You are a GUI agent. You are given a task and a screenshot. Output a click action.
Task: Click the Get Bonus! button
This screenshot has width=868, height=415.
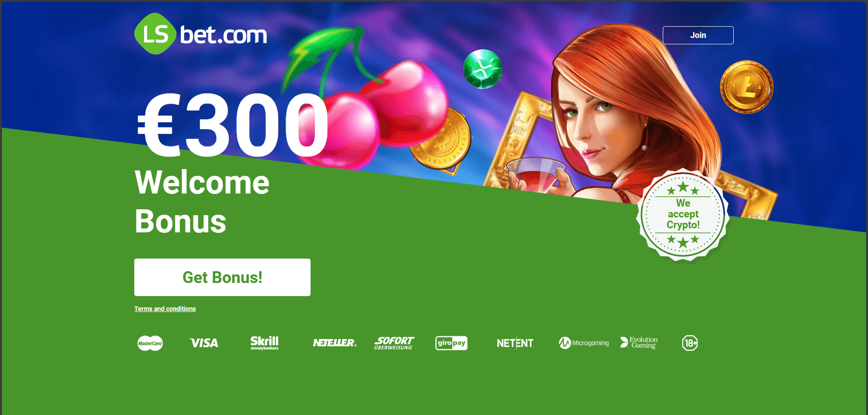(x=222, y=277)
